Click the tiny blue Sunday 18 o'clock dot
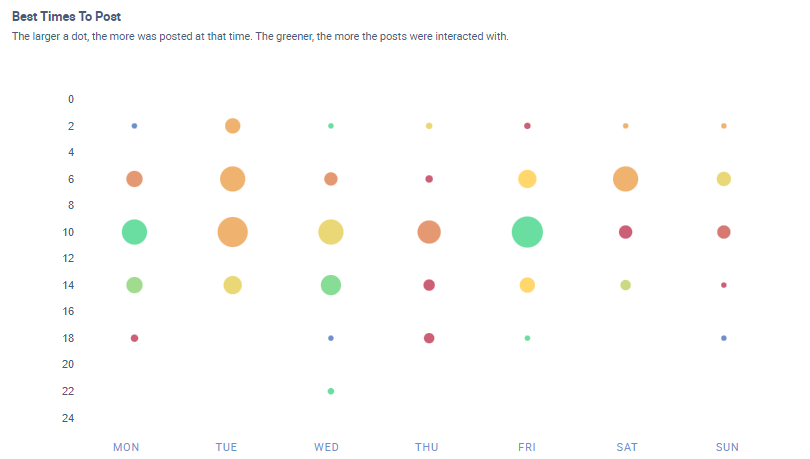 724,338
